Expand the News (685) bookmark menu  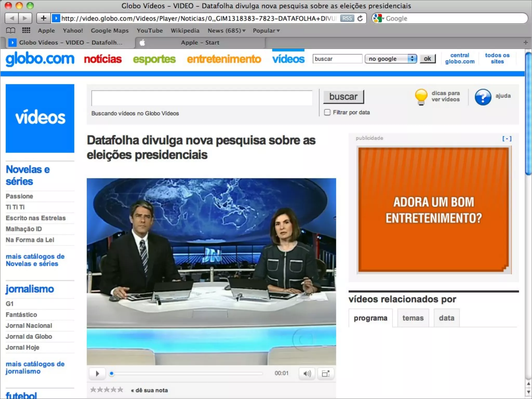(x=227, y=31)
